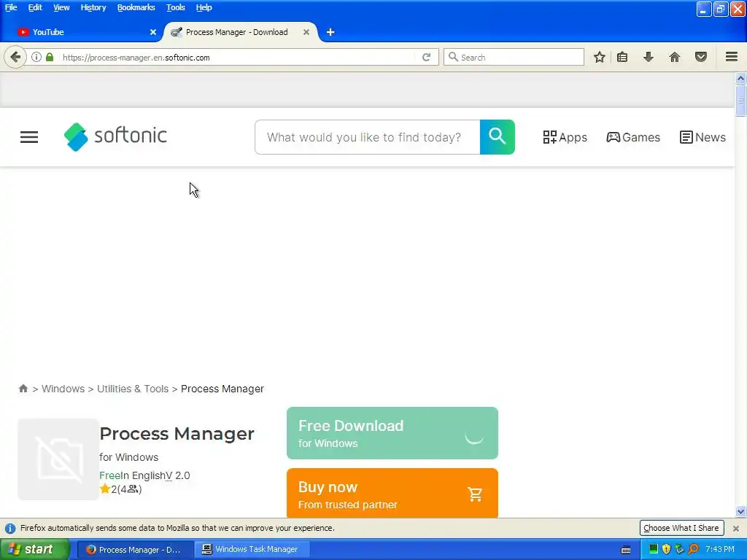Screen dimensions: 747x560
Task: Click the Firefox Search box
Action: coord(514,57)
